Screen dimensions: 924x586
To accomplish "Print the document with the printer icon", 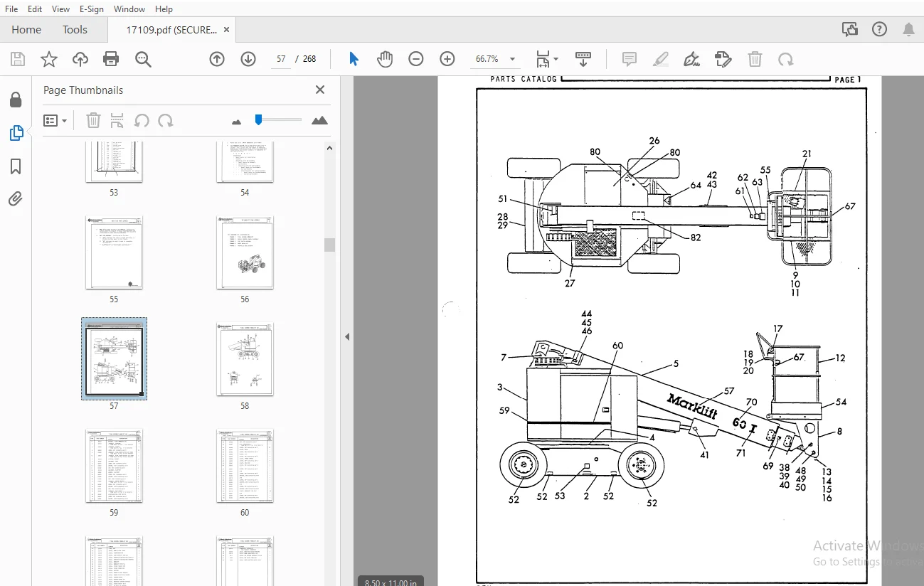I will [x=111, y=59].
